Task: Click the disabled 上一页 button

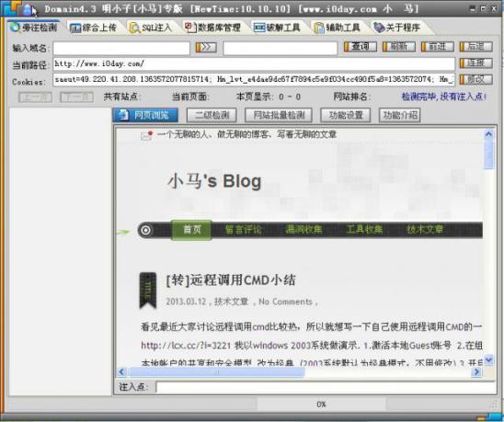Action: pyautogui.click(x=35, y=97)
